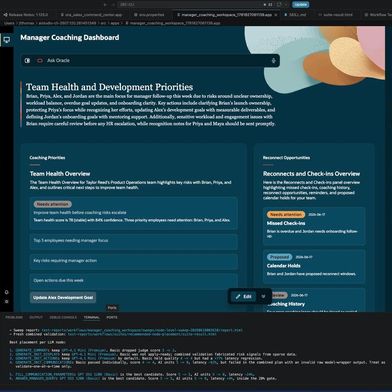Click the blue Update button in title bar

[301, 5]
